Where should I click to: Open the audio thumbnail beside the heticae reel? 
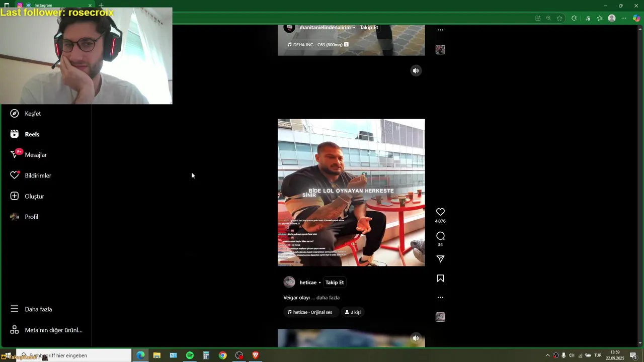[x=440, y=317]
